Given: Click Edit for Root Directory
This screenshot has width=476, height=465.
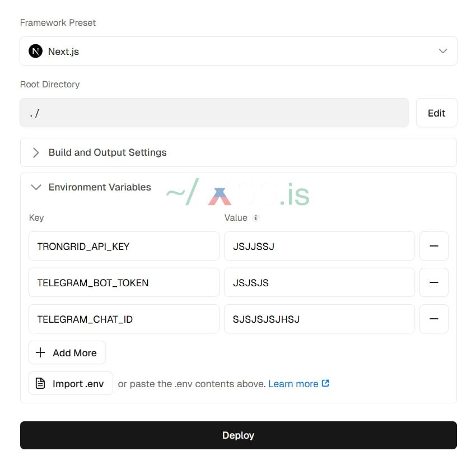Looking at the screenshot, I should 436,113.
